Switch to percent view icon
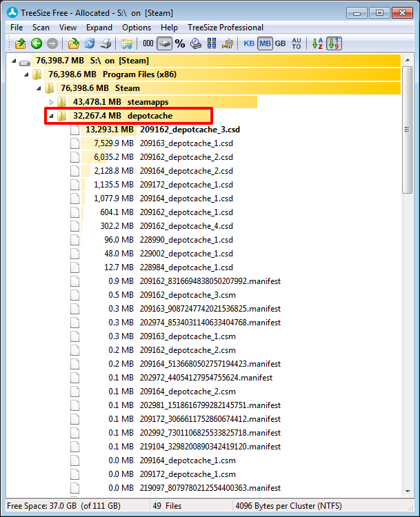Viewport: 420px width, 517px height. pos(180,43)
